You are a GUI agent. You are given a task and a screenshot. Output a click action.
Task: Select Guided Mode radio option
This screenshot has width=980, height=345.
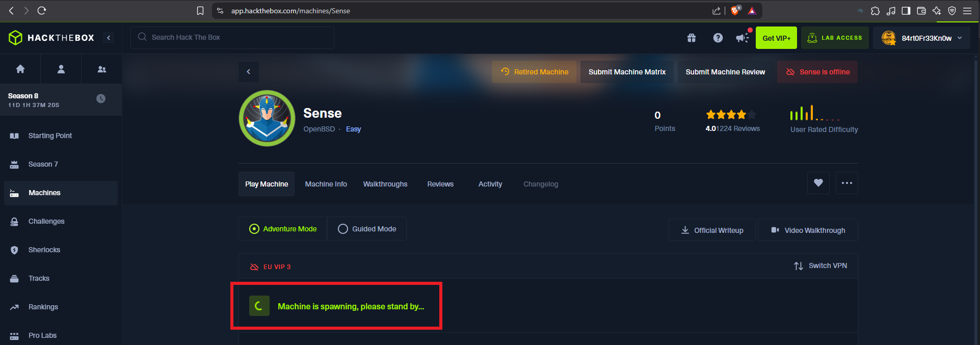point(367,229)
